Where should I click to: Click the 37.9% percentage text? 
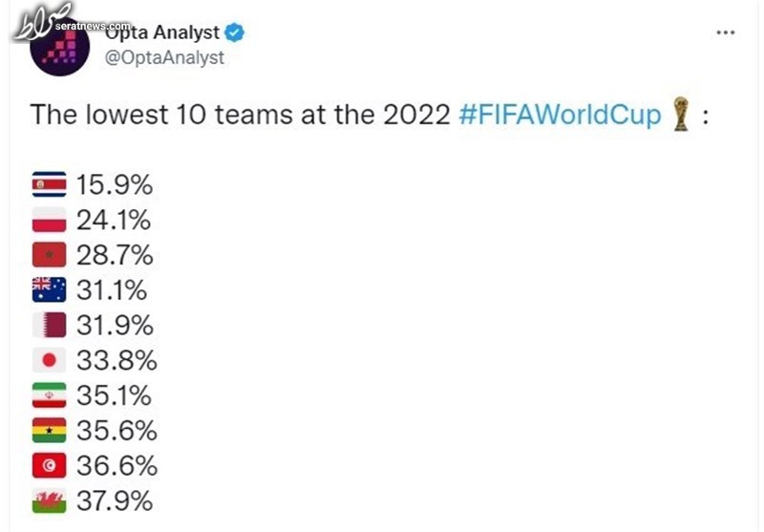coord(115,500)
